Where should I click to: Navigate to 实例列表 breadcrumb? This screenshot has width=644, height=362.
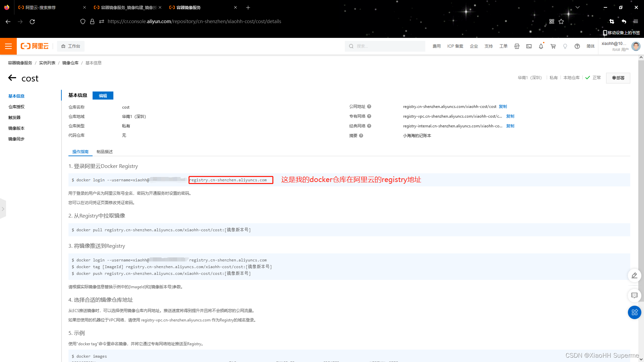pyautogui.click(x=47, y=63)
